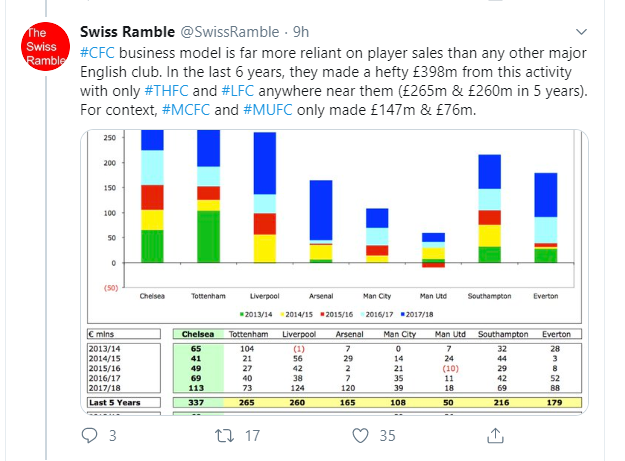The width and height of the screenshot is (625, 461).
Task: Click the reply speech bubble icon
Action: click(89, 435)
